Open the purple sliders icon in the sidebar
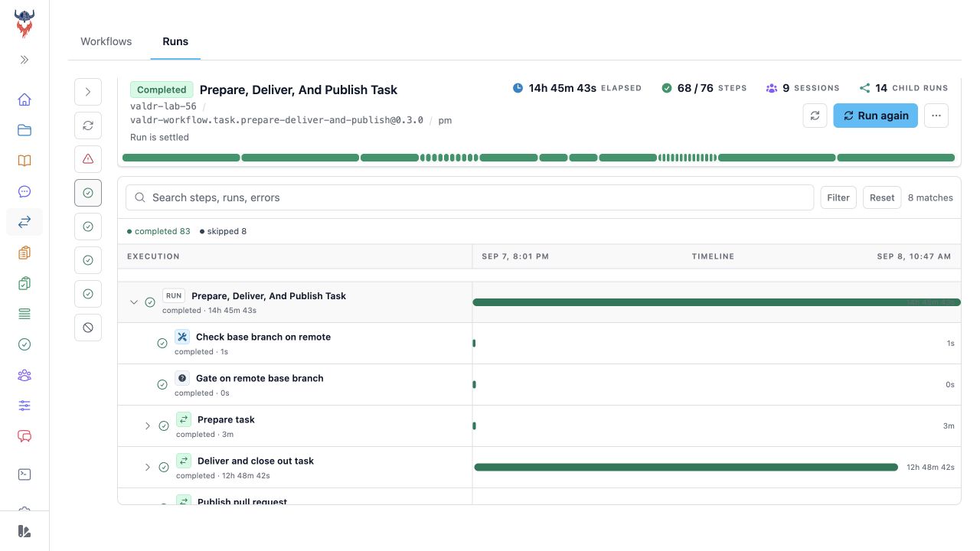This screenshot has height=551, width=980. pyautogui.click(x=24, y=406)
